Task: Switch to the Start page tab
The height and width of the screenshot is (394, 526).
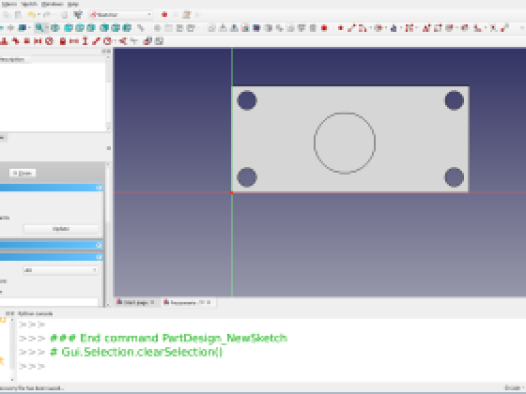Action: tap(136, 302)
